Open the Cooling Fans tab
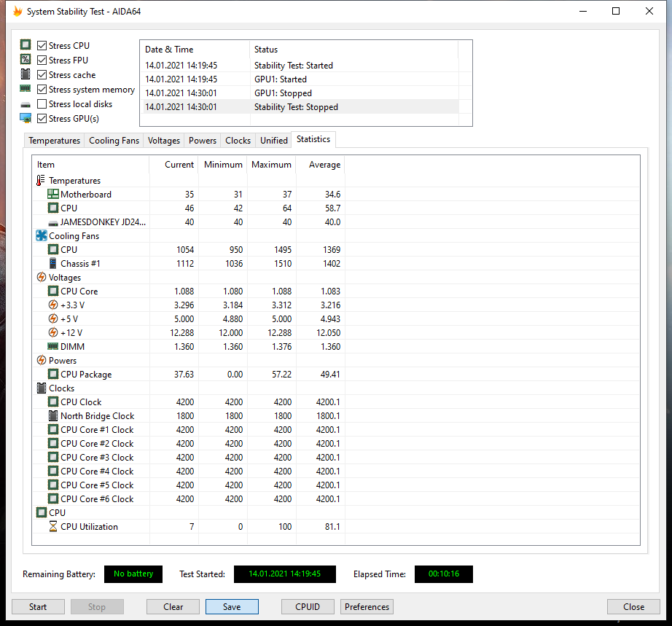Viewport: 672px width, 626px height. (x=114, y=141)
